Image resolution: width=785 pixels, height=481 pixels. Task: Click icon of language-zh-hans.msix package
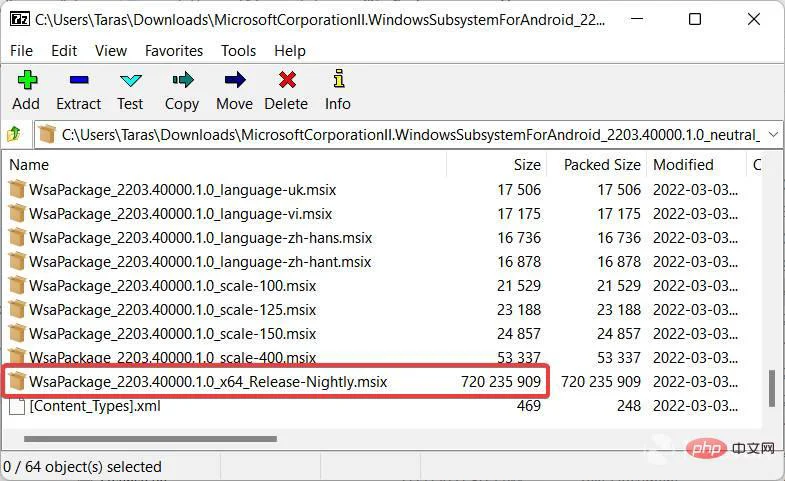coord(17,238)
